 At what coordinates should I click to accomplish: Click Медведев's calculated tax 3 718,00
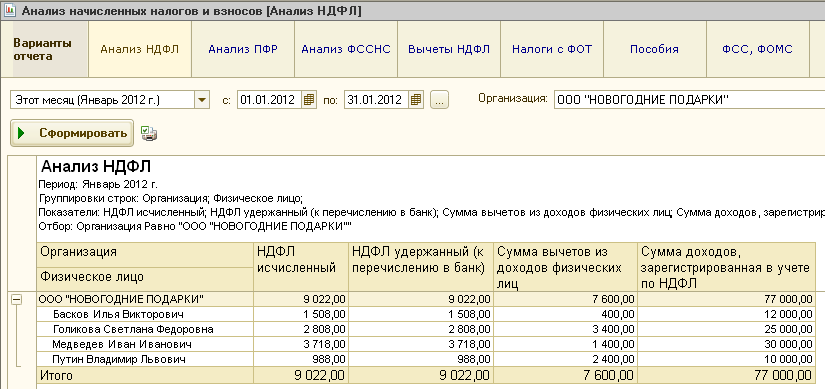(324, 345)
